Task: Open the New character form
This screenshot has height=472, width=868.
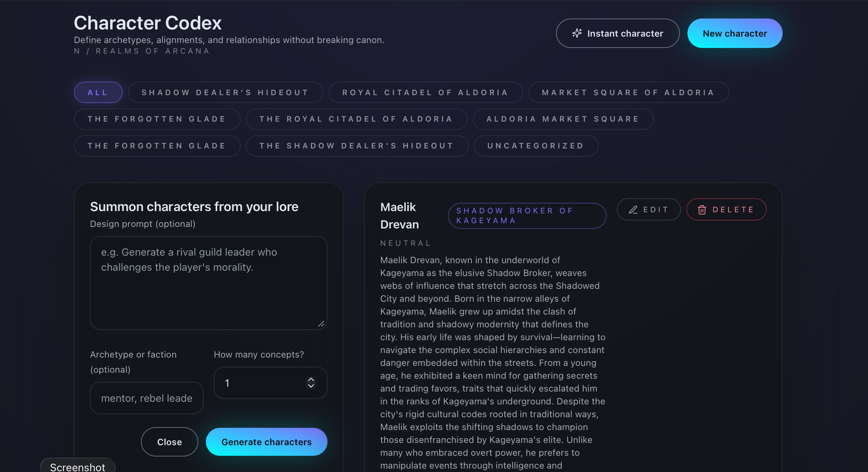Action: [735, 33]
